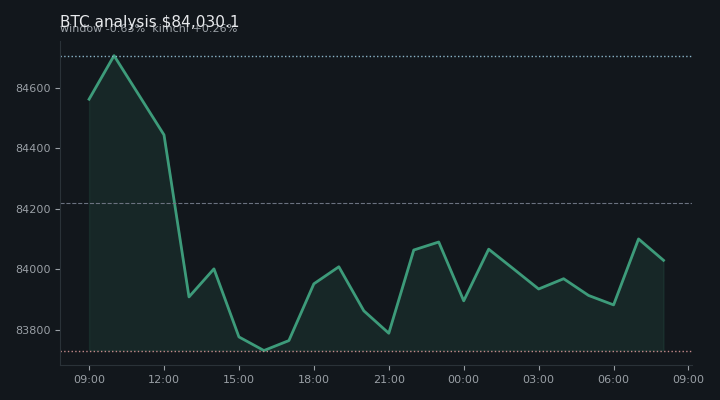Select the final price point on the line
The height and width of the screenshot is (400, 720).
click(664, 261)
